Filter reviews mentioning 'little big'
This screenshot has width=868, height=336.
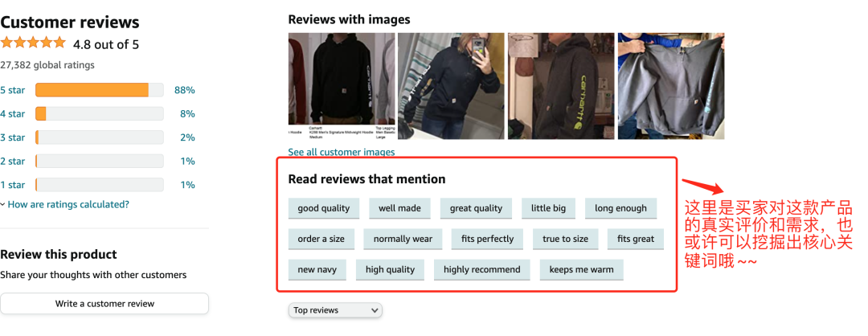point(549,209)
